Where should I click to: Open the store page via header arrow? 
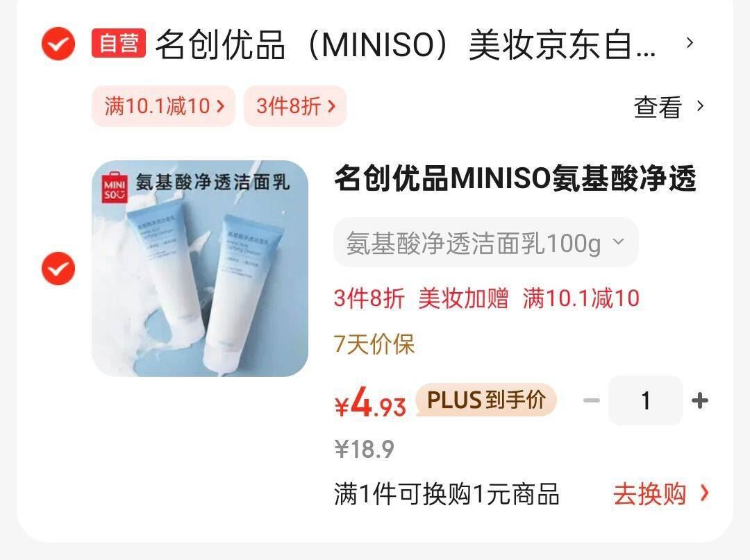(x=690, y=43)
